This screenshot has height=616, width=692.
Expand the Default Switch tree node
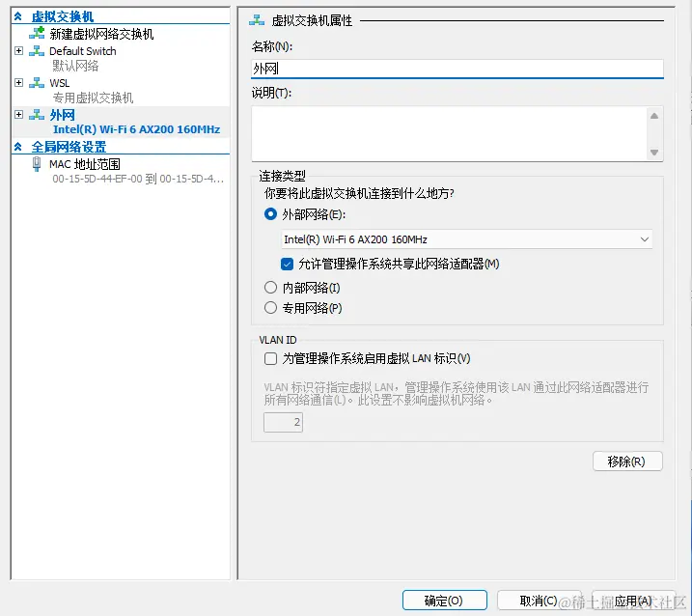click(19, 51)
